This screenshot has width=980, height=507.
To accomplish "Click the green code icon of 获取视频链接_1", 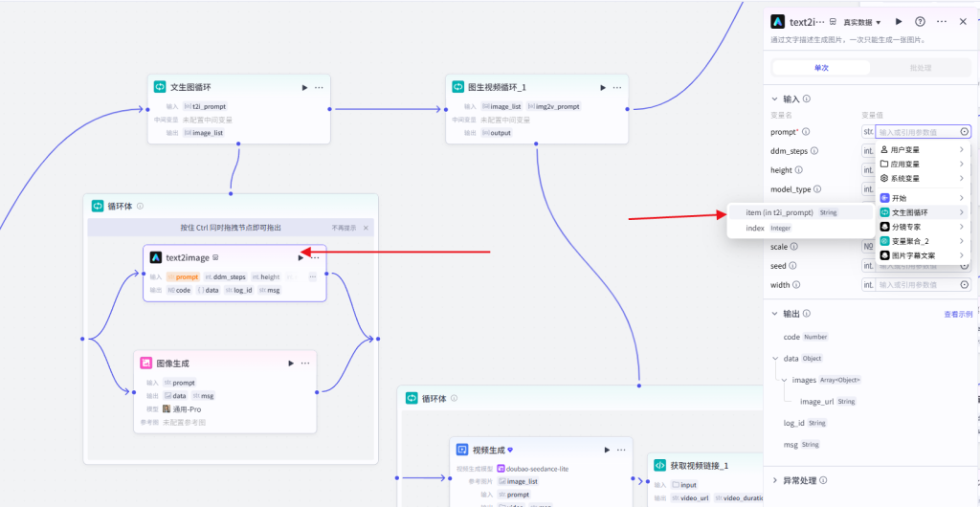I will [659, 465].
